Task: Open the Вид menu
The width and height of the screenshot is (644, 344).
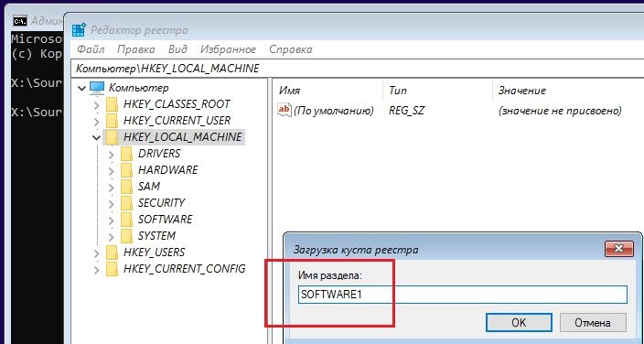Action: tap(177, 49)
